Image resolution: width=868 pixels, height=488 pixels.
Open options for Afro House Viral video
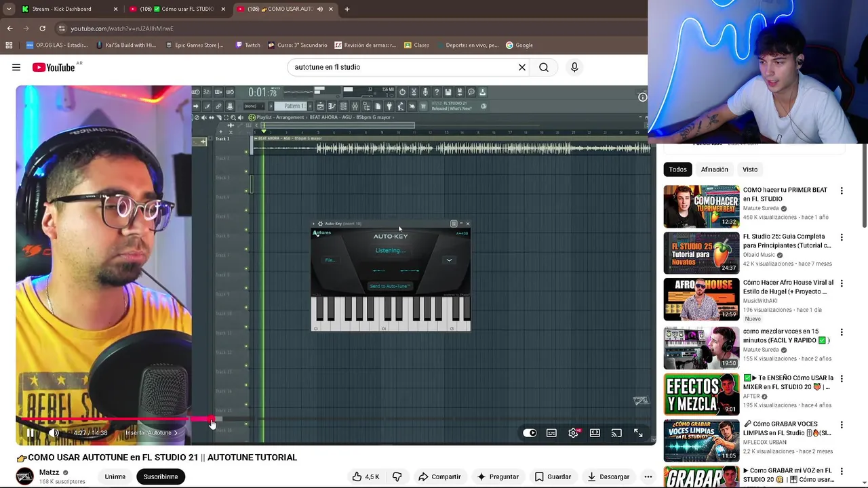pyautogui.click(x=842, y=284)
